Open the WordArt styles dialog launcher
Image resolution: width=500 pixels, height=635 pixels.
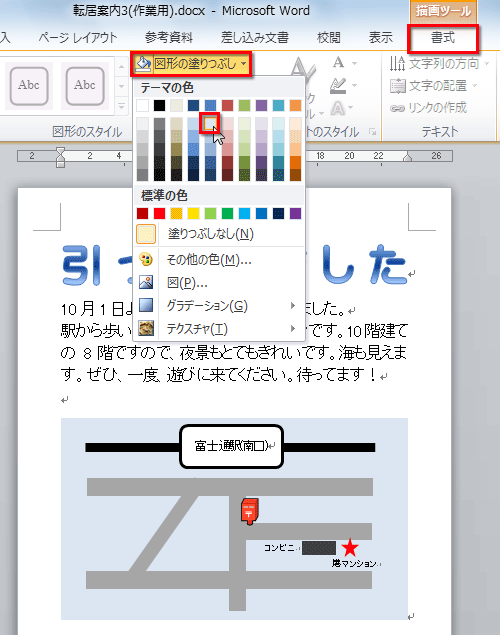pos(372,132)
